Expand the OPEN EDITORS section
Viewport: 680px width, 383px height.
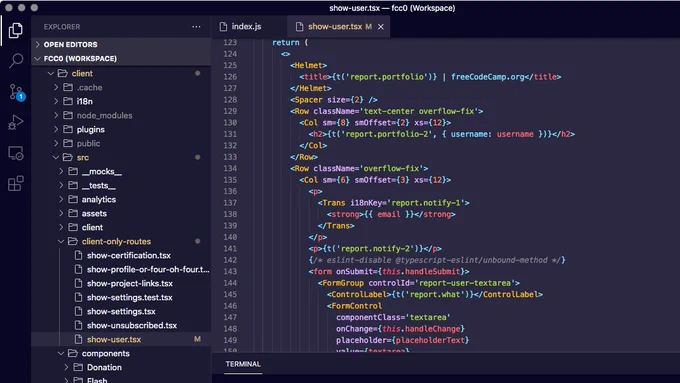(121, 44)
